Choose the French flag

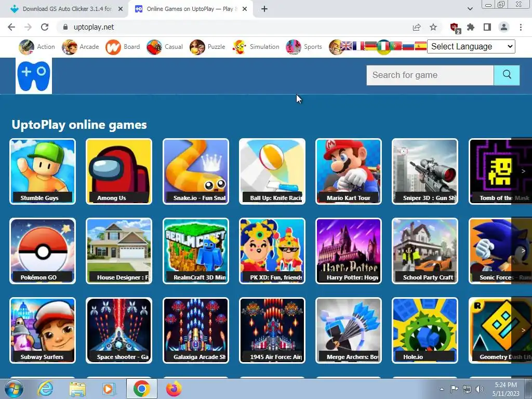[x=358, y=46]
